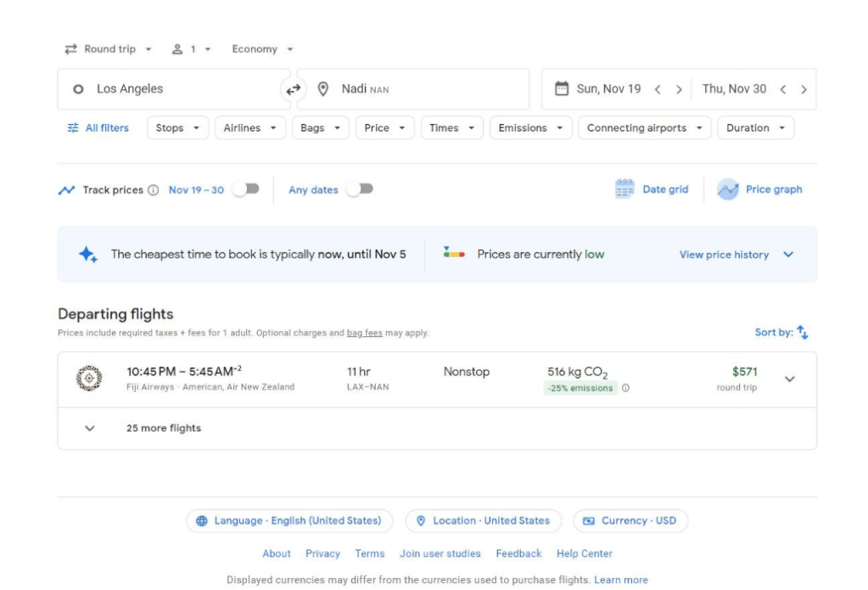
Task: Click the swap origin and destination icon
Action: [293, 89]
